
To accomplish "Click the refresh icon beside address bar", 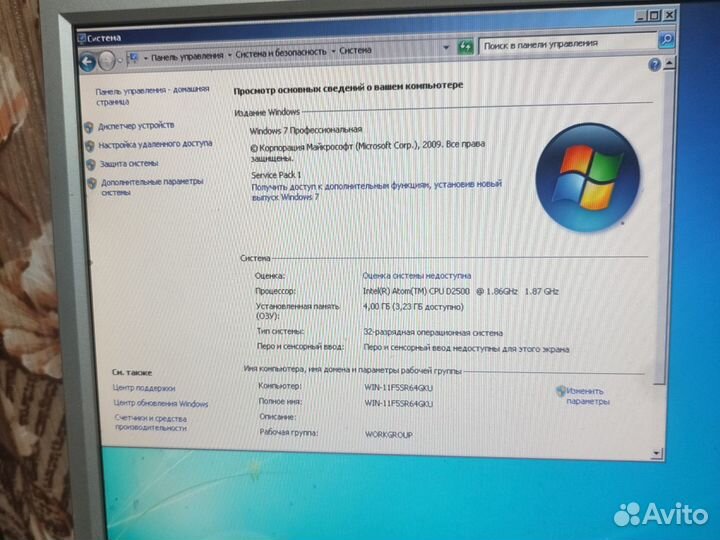I will 466,48.
